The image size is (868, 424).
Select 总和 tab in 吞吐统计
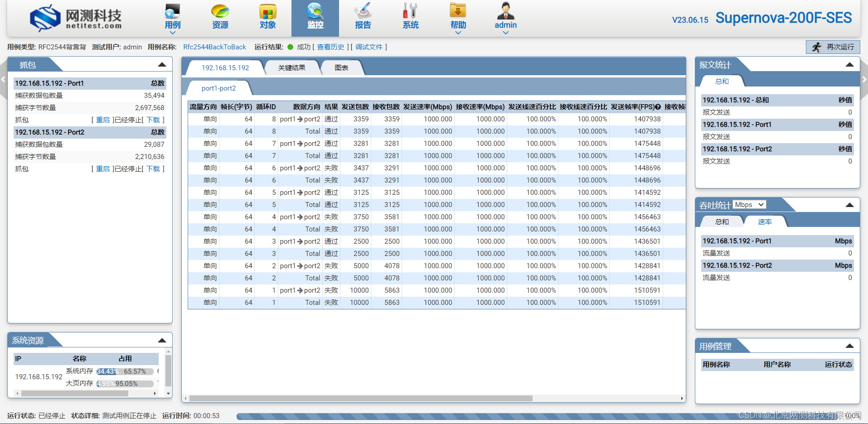click(722, 222)
